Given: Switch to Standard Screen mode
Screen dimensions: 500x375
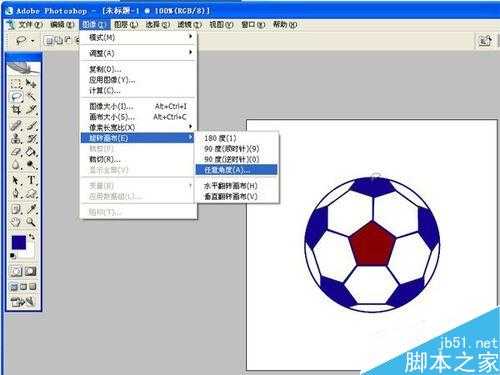Looking at the screenshot, I should (x=14, y=287).
